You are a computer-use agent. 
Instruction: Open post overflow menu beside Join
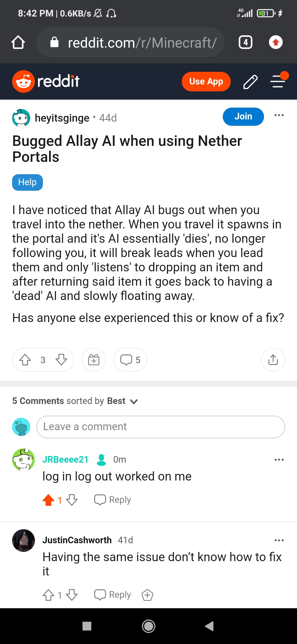(279, 115)
